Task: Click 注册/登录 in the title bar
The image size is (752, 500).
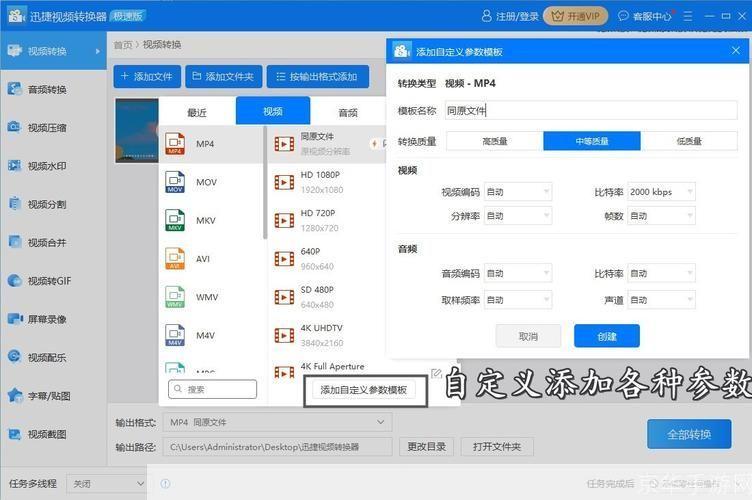Action: click(510, 16)
